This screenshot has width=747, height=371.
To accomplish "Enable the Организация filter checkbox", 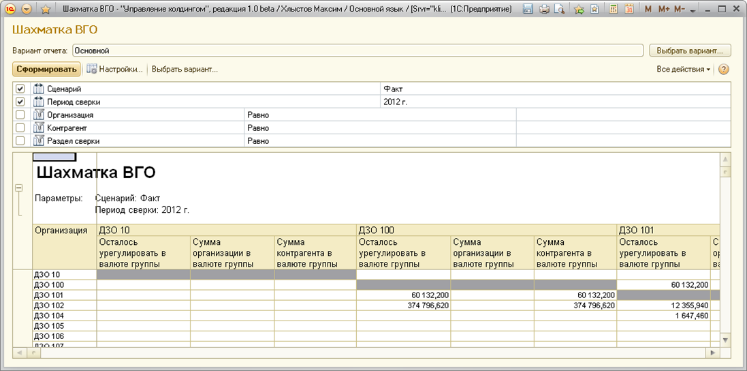I will click(x=20, y=115).
